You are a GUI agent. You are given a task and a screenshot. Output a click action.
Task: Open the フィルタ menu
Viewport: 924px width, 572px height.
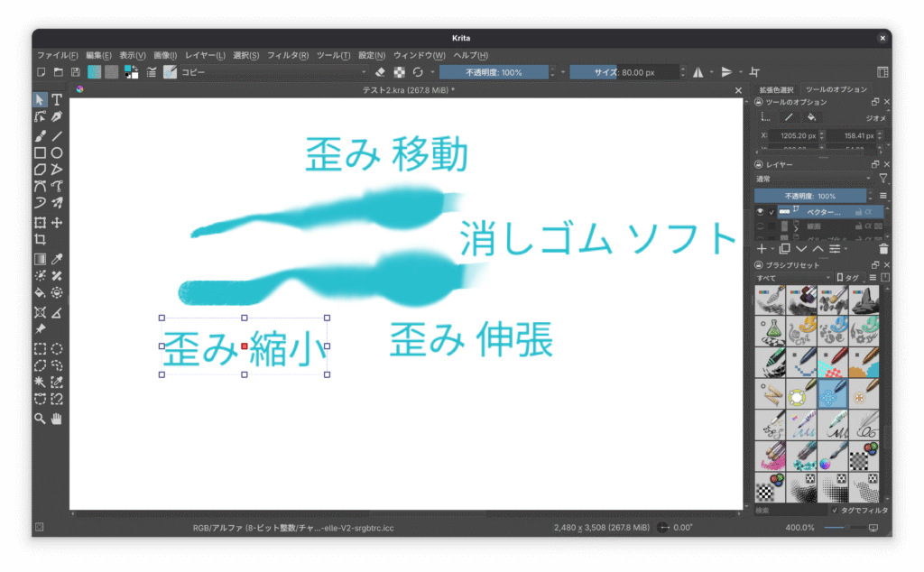tap(288, 55)
